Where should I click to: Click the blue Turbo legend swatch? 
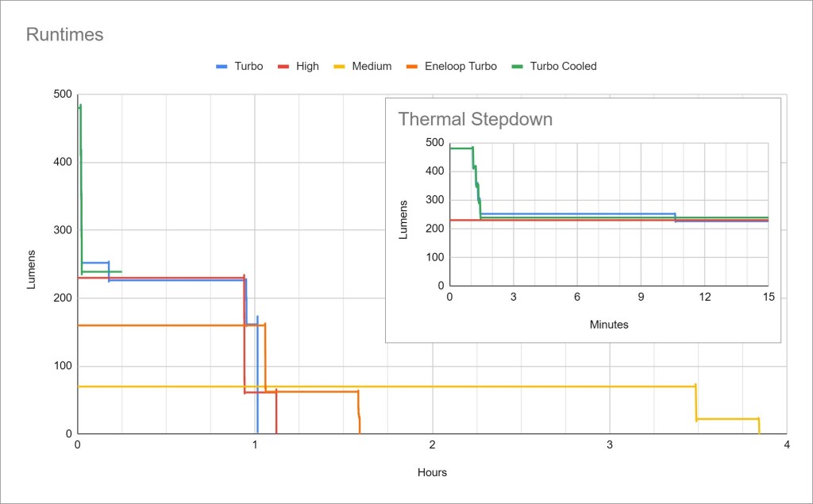coord(222,67)
